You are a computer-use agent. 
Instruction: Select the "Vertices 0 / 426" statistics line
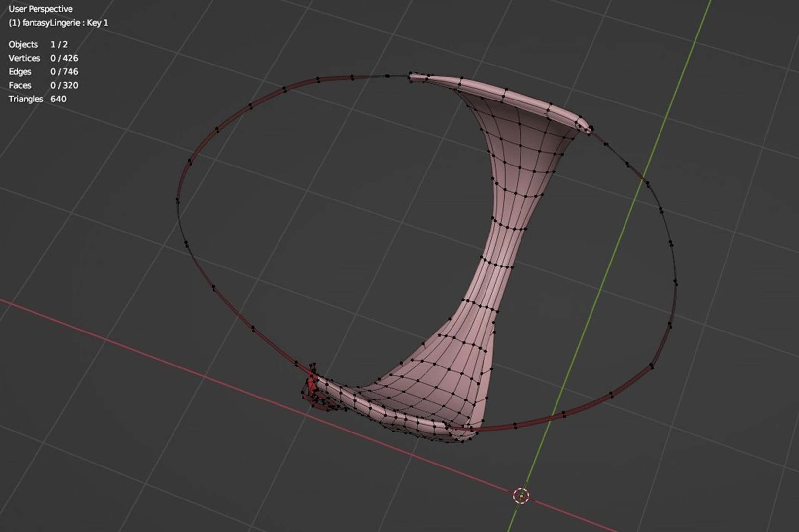(x=43, y=58)
